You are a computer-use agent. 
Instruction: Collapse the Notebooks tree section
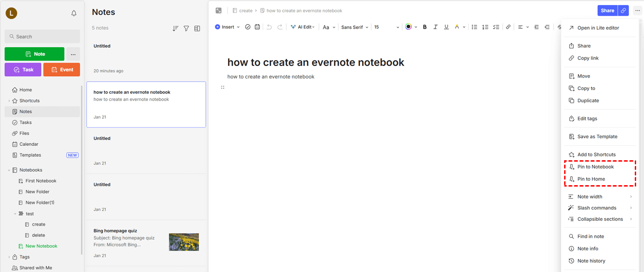[x=9, y=170]
